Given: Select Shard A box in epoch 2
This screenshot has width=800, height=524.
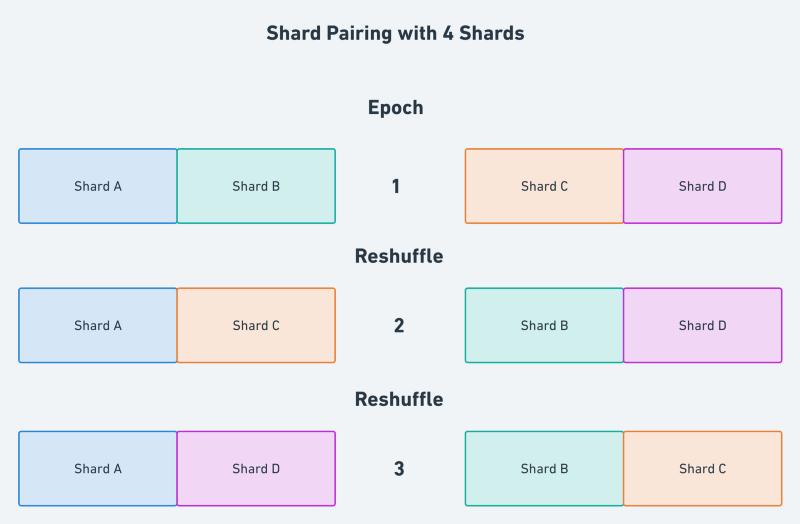Looking at the screenshot, I should click(x=98, y=325).
